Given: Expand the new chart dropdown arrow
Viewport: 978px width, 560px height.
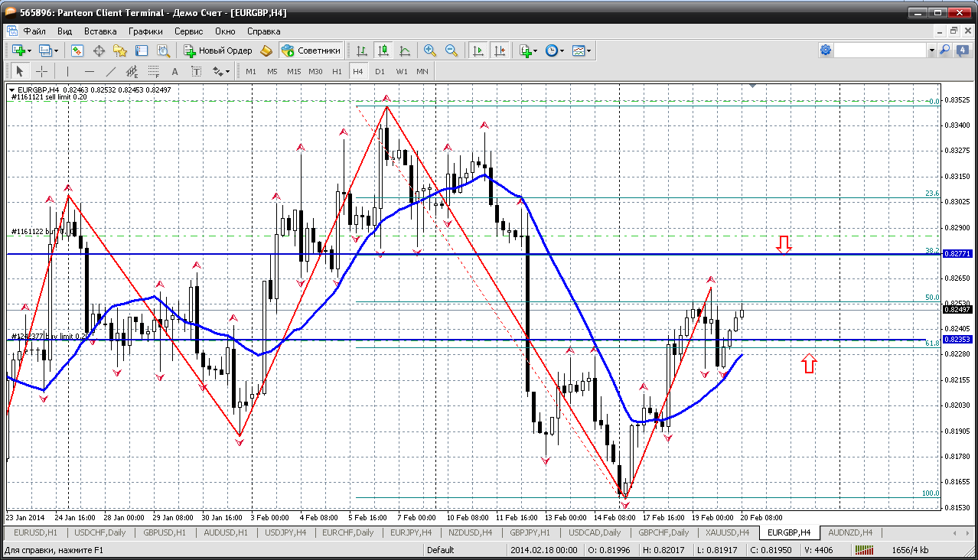Looking at the screenshot, I should pyautogui.click(x=29, y=50).
